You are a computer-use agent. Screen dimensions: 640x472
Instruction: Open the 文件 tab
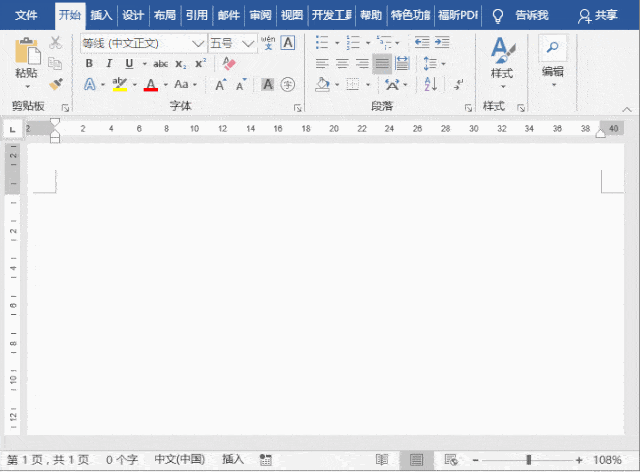(26, 16)
